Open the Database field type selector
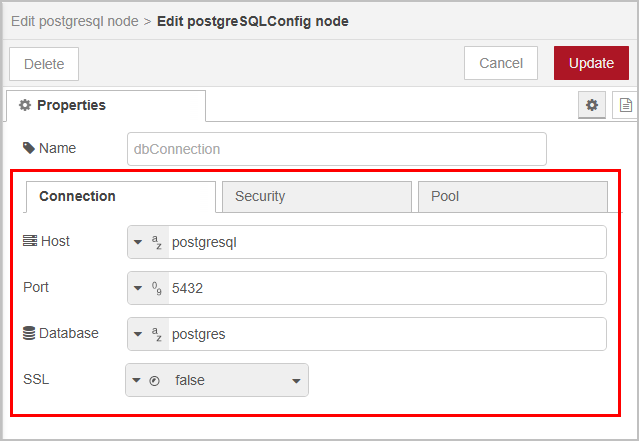 coord(147,334)
